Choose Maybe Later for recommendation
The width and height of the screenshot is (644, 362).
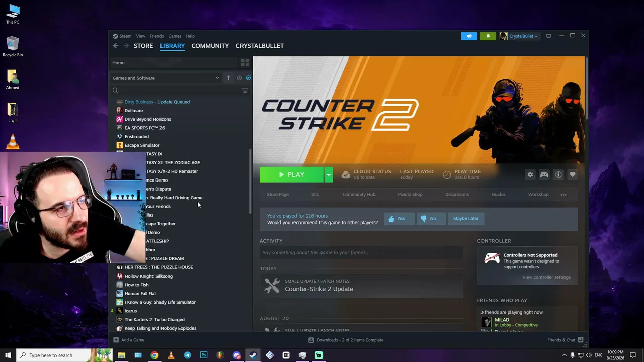pos(466,219)
